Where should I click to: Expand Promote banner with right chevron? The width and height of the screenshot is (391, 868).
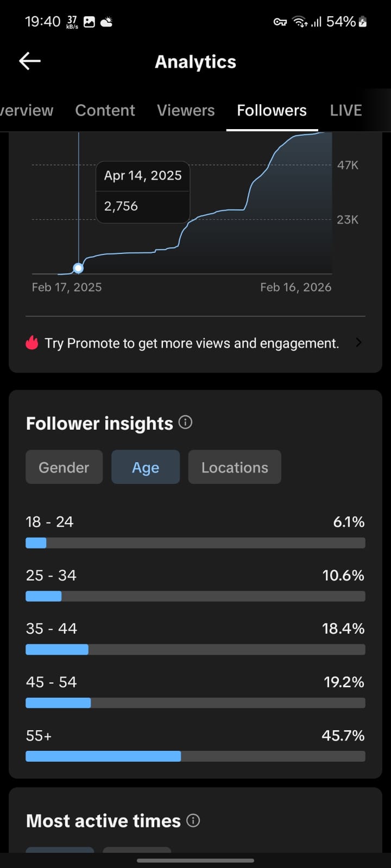[358, 342]
